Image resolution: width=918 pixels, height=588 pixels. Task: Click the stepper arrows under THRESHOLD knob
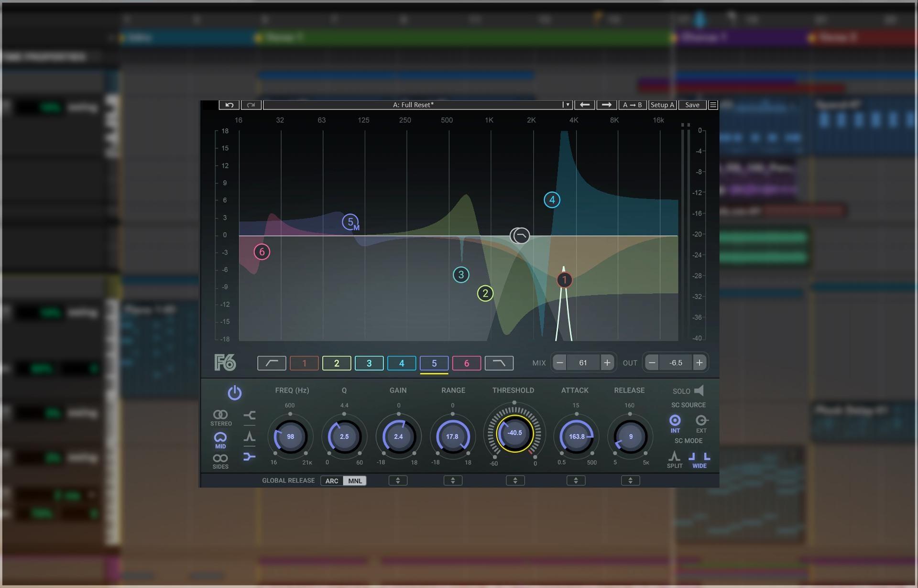[515, 480]
